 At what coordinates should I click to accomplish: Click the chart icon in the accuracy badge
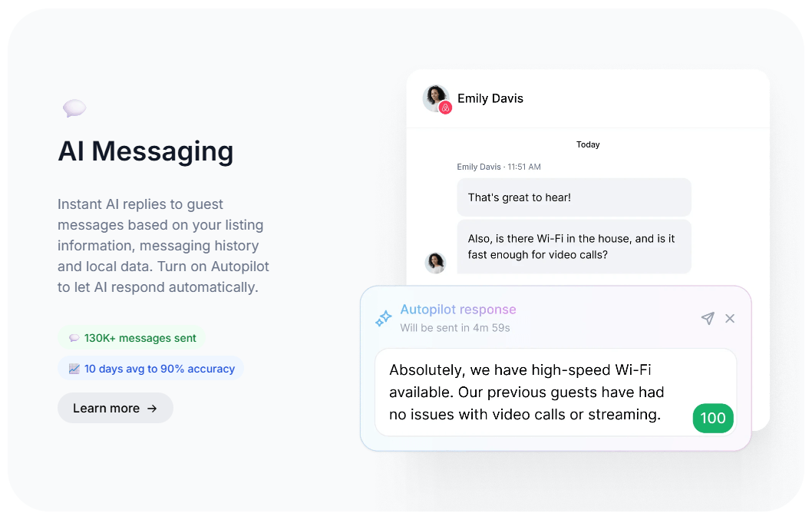point(74,369)
